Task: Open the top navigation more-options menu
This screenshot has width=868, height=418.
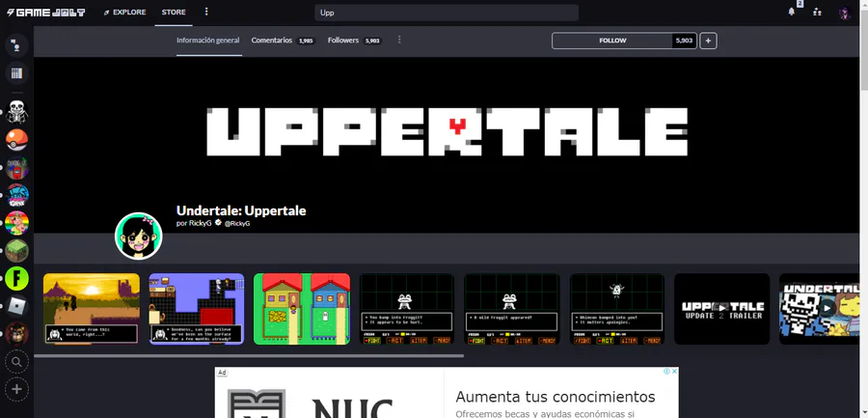Action: click(x=206, y=12)
